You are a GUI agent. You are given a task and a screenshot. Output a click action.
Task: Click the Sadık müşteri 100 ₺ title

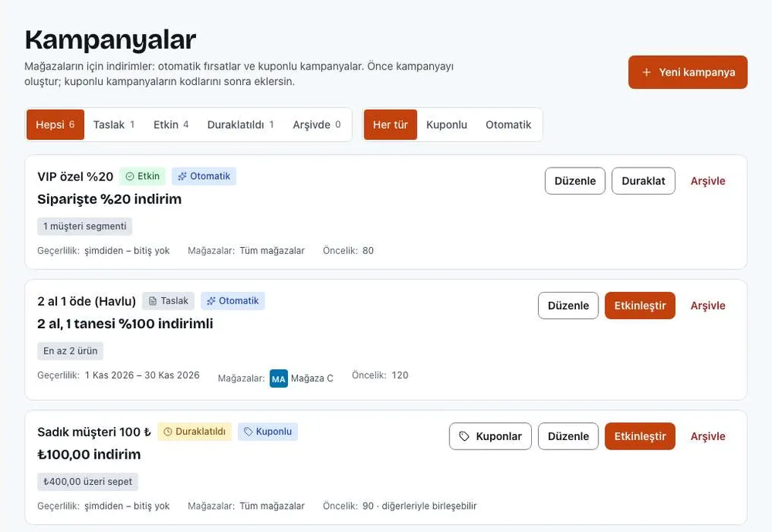point(94,432)
